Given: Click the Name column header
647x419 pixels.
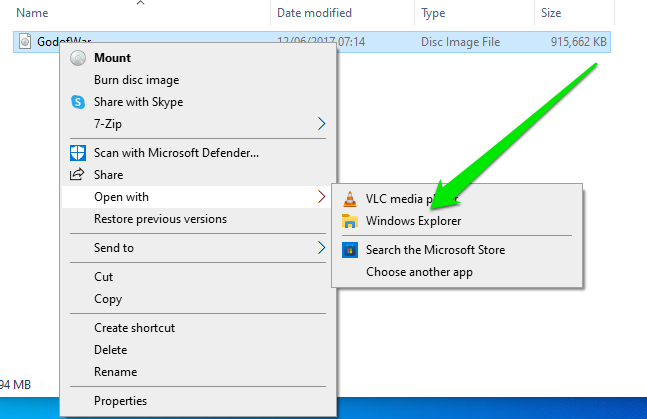Looking at the screenshot, I should [33, 14].
